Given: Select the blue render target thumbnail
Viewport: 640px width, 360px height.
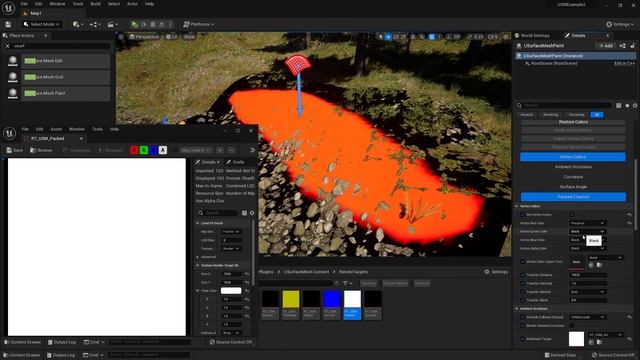Looking at the screenshot, I should (332, 299).
